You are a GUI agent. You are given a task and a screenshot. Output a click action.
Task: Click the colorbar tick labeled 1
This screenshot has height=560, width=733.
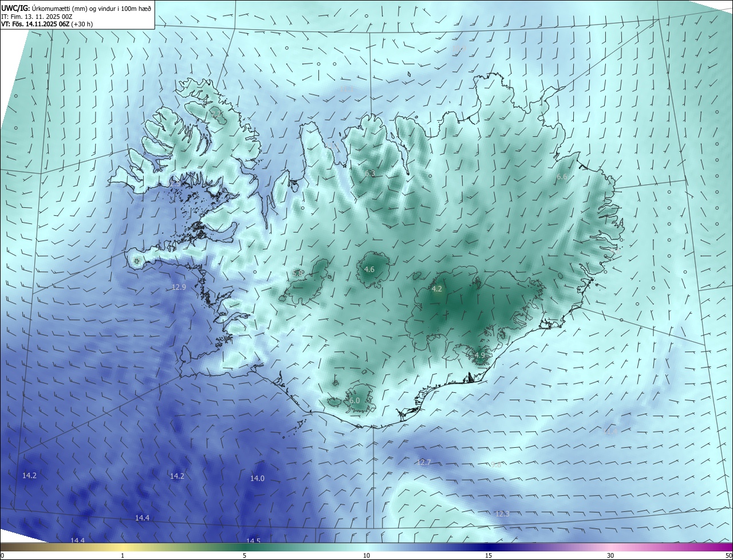(x=123, y=556)
